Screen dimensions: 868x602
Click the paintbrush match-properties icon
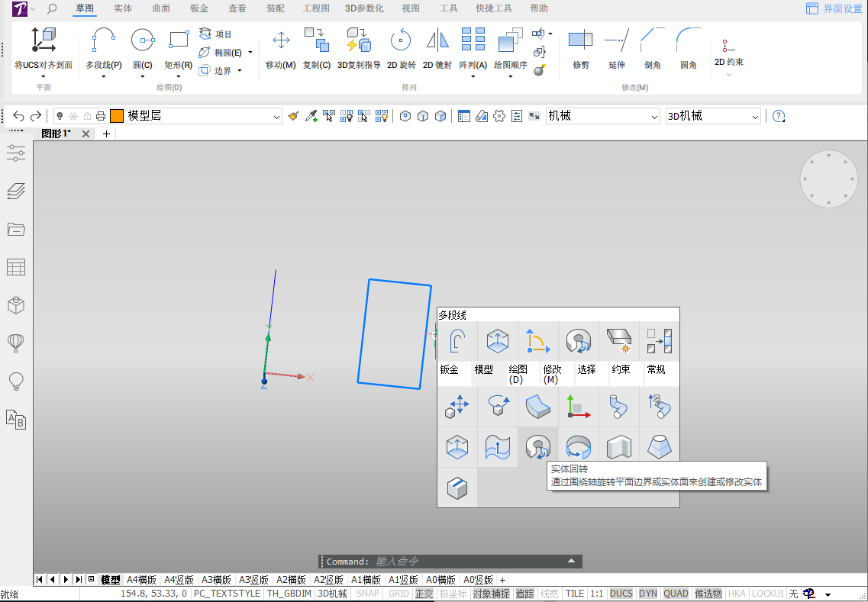click(x=293, y=116)
